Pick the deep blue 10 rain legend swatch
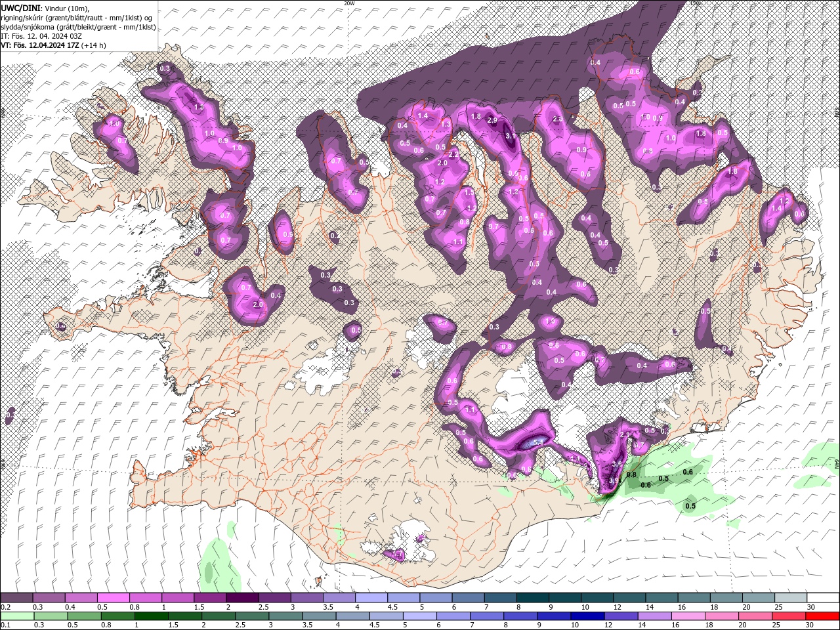Screen dimensions: 840x630 click(x=587, y=616)
